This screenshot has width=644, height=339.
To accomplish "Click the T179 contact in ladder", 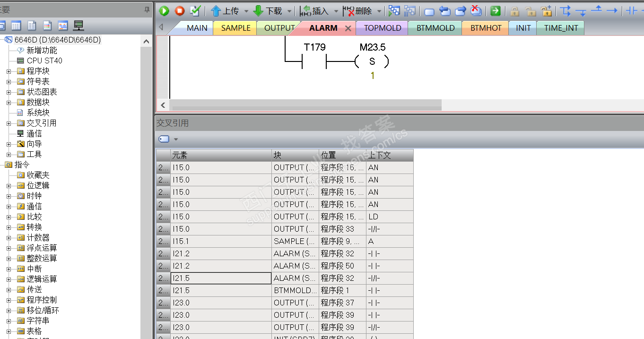I will pyautogui.click(x=314, y=61).
